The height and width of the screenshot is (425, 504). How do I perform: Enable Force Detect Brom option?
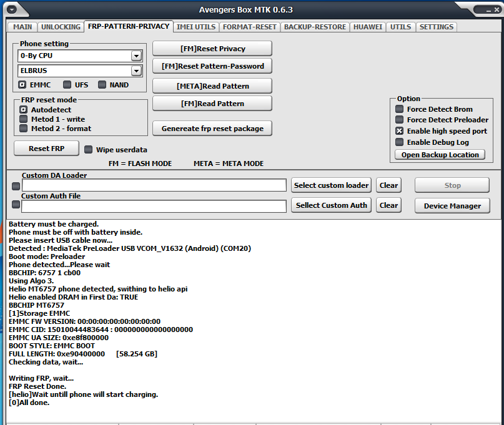(399, 109)
